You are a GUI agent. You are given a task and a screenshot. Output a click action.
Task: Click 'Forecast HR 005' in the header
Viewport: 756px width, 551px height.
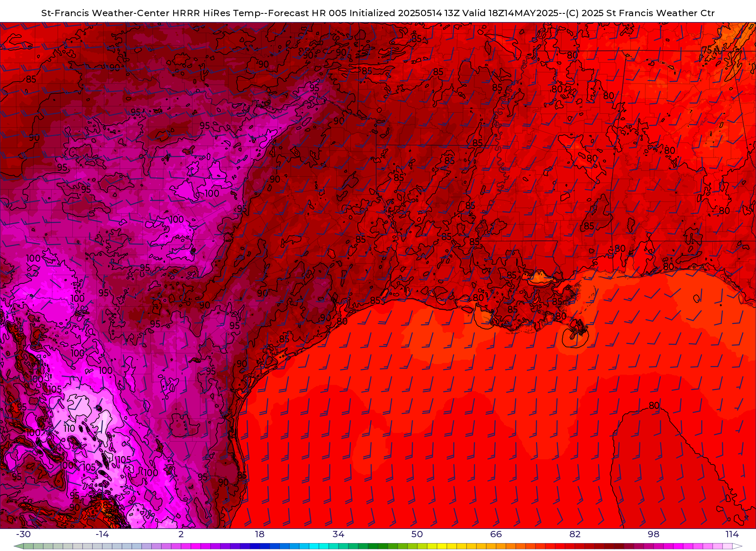pyautogui.click(x=307, y=13)
